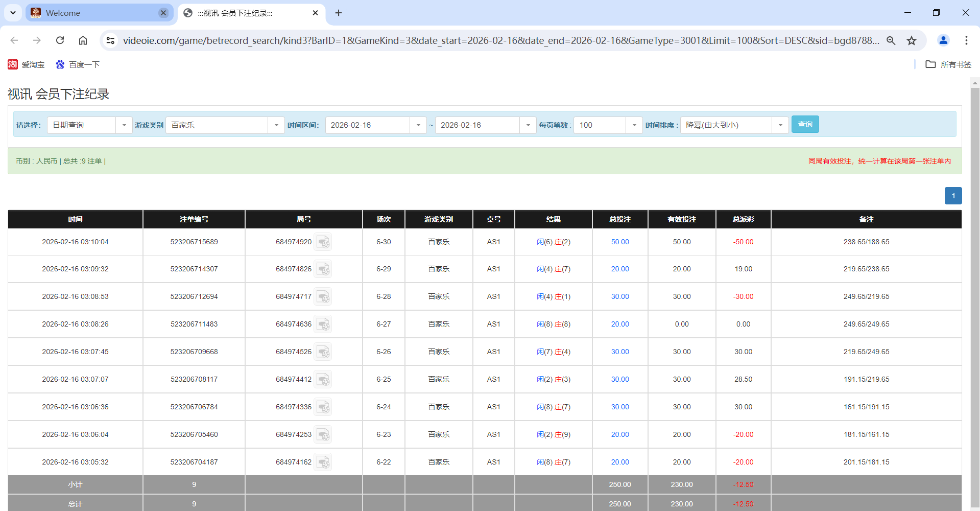Open the video replay icon for round 684974920
The width and height of the screenshot is (980, 511).
[323, 242]
